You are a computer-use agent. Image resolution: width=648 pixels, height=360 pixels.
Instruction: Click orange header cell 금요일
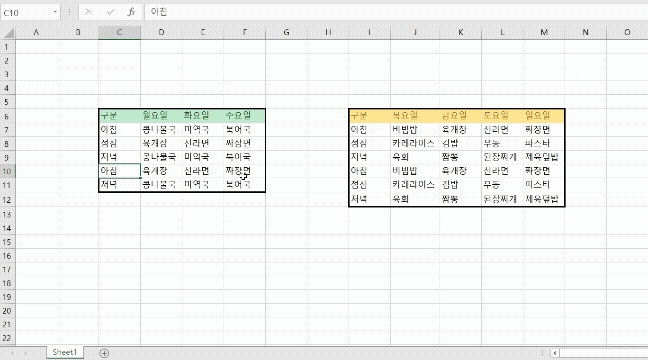[460, 116]
